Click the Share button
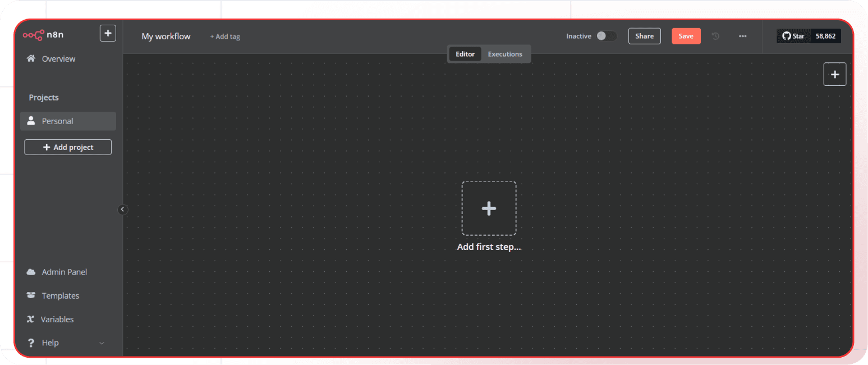This screenshot has height=365, width=868. pos(644,36)
